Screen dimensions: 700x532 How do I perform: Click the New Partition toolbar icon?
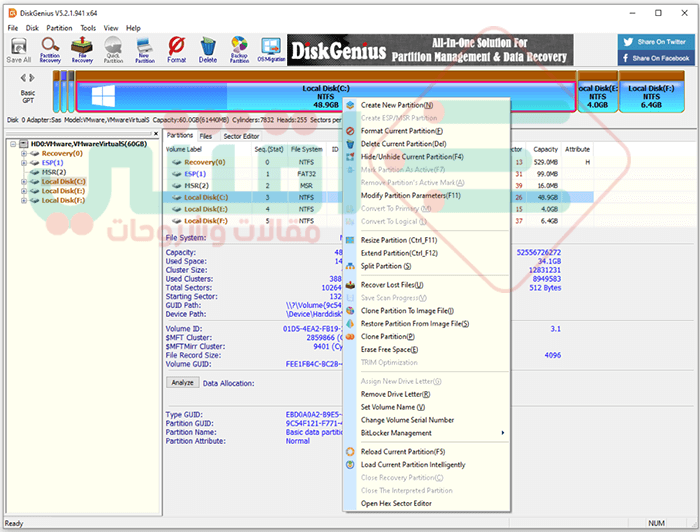pyautogui.click(x=145, y=50)
